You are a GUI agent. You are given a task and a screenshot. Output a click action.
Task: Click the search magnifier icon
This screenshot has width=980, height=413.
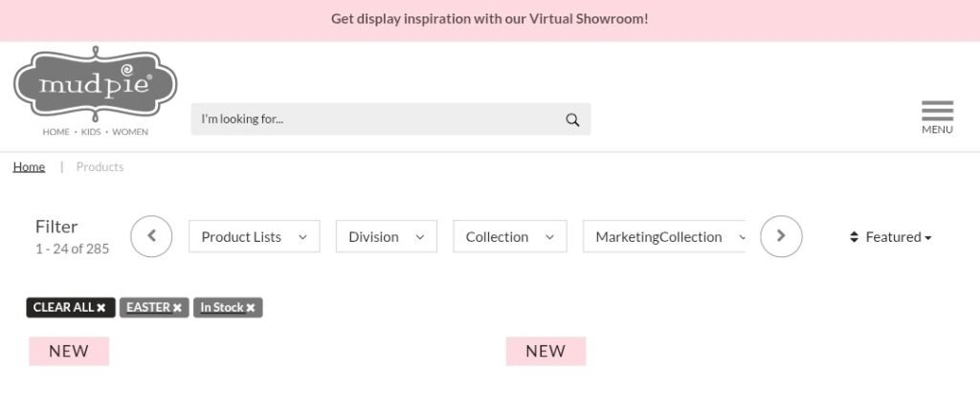(x=572, y=120)
